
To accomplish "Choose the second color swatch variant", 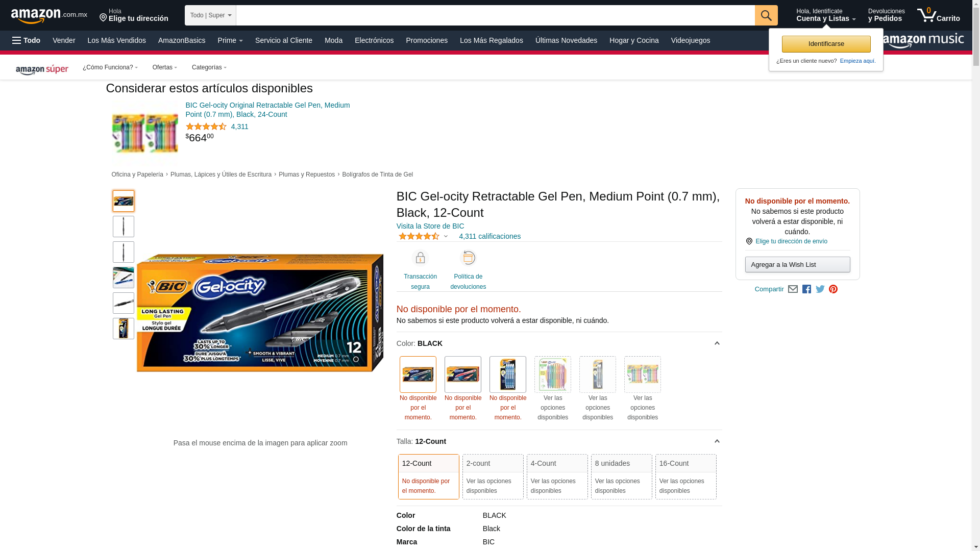I will [462, 374].
